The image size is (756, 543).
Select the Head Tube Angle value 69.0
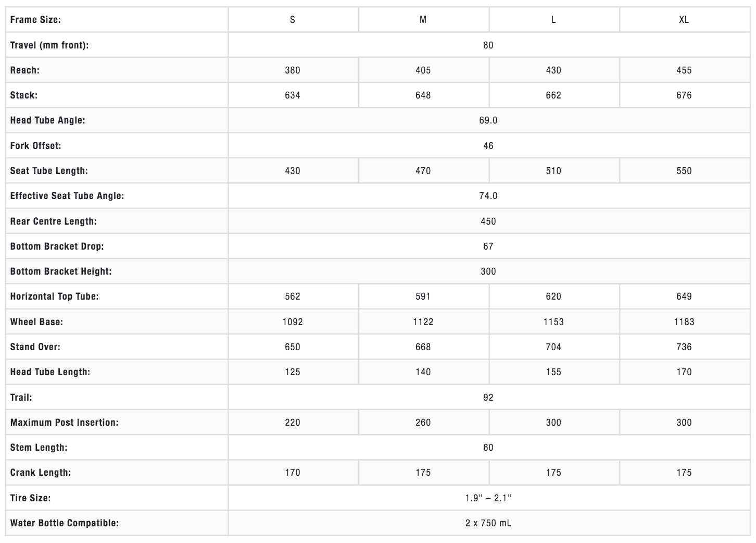488,120
